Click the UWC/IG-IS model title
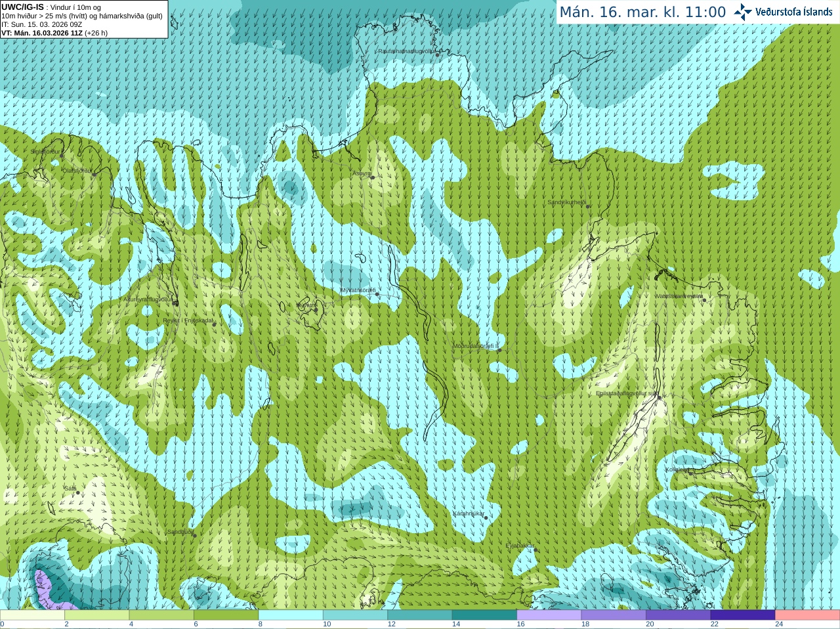The height and width of the screenshot is (629, 840). pyautogui.click(x=22, y=7)
